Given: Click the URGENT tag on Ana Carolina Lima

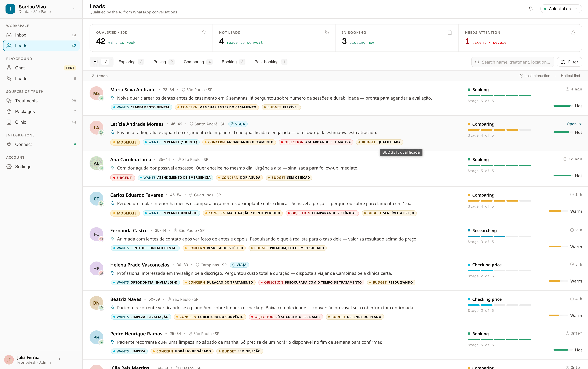Looking at the screenshot, I should tap(122, 178).
